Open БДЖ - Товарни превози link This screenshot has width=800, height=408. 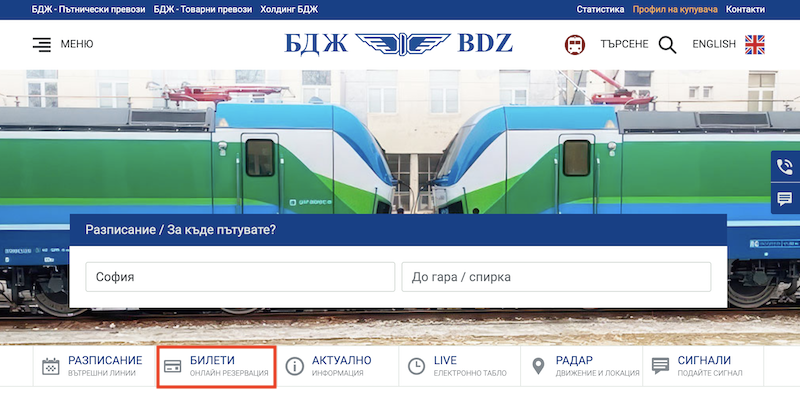203,9
